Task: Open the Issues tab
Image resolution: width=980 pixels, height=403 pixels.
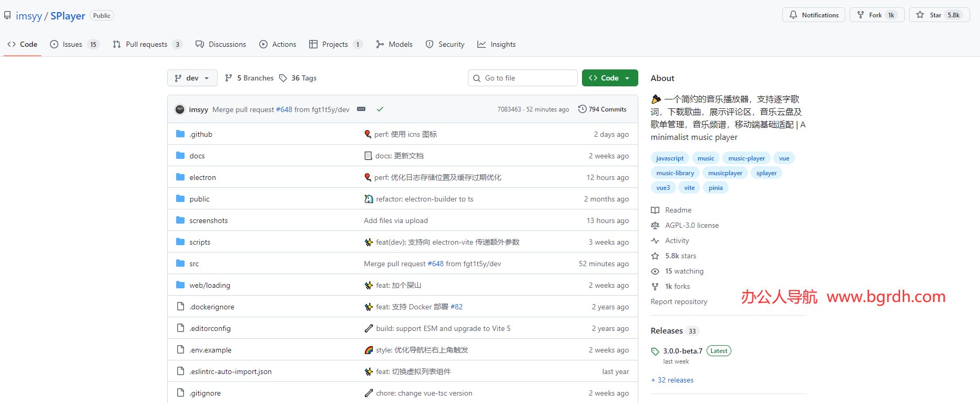Action: coord(74,44)
